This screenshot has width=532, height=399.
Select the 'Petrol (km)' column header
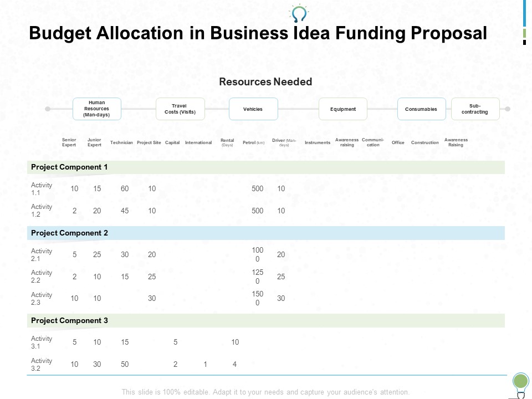click(x=253, y=142)
